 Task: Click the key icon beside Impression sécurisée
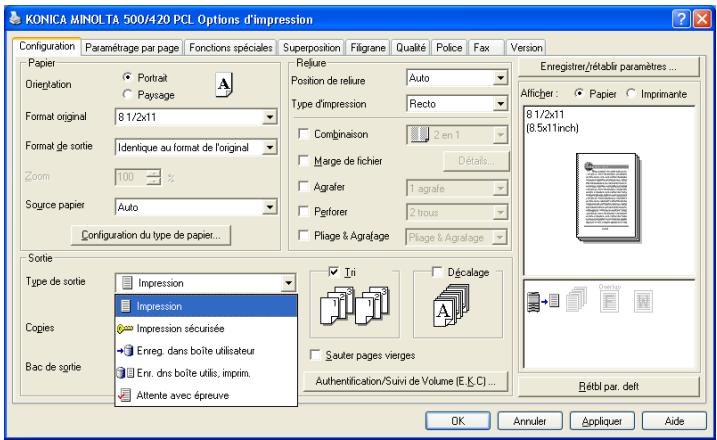click(125, 328)
